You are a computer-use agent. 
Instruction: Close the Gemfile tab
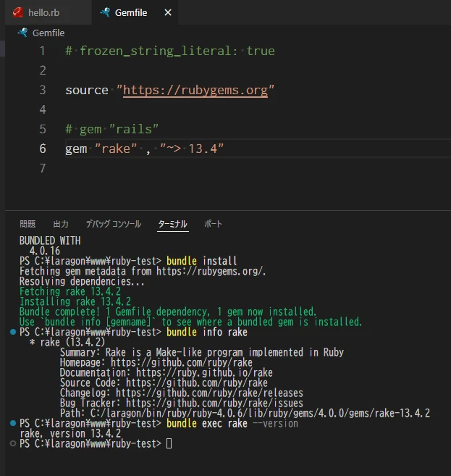(x=168, y=12)
